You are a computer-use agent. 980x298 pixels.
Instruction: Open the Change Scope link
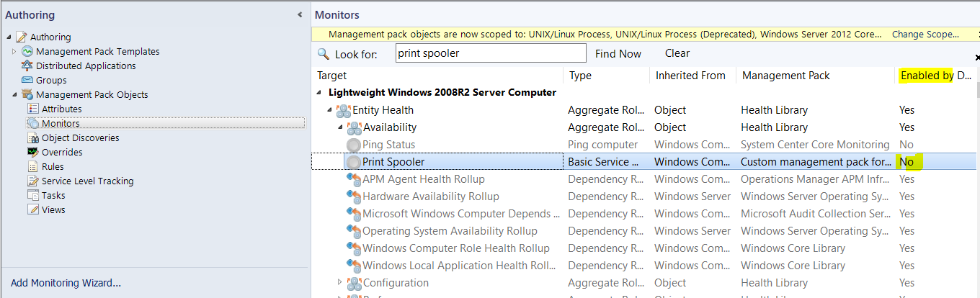(925, 34)
